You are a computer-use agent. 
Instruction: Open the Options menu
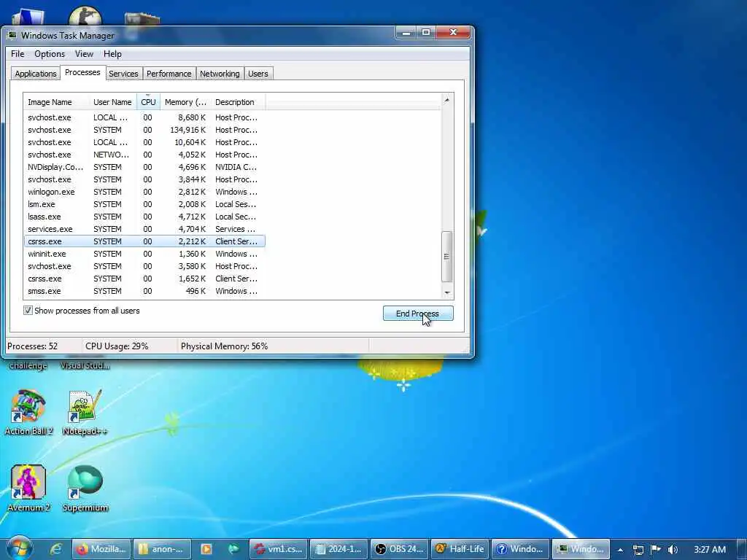click(50, 54)
